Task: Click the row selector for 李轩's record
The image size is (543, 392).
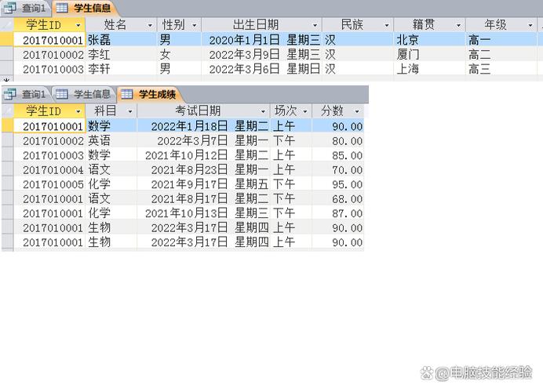Action: click(7, 69)
